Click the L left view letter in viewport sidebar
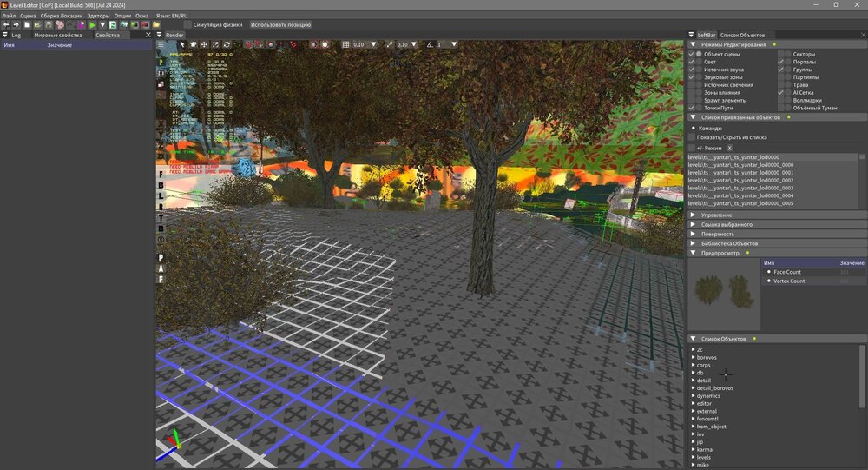Screen dimensions: 868x470 [161, 196]
